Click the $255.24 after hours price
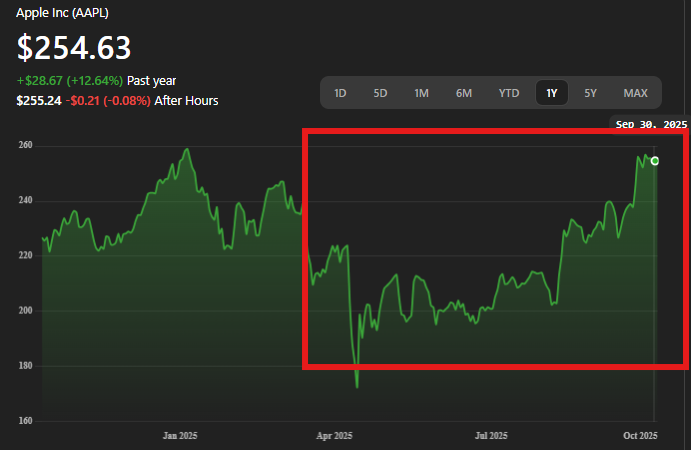This screenshot has width=691, height=450. tap(39, 101)
